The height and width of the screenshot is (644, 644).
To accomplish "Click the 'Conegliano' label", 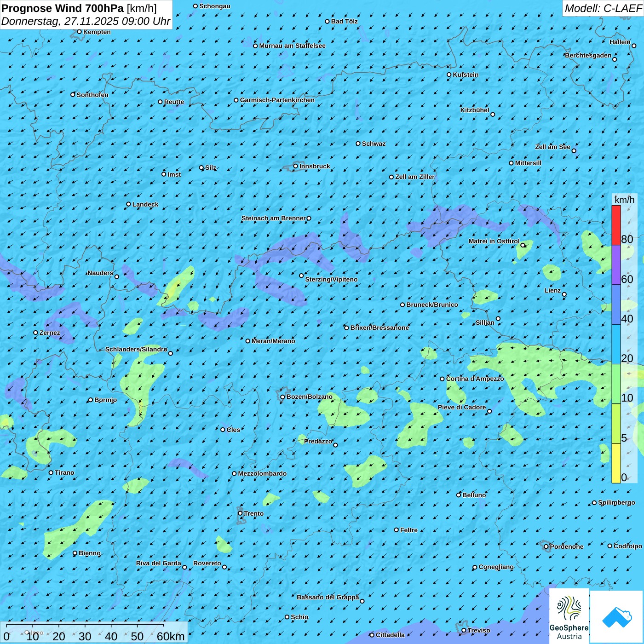I will pyautogui.click(x=496, y=567).
